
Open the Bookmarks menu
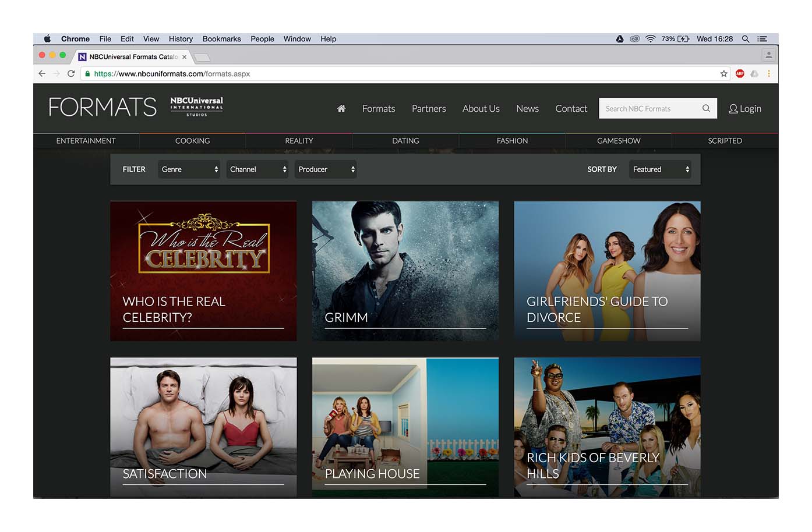click(x=222, y=39)
